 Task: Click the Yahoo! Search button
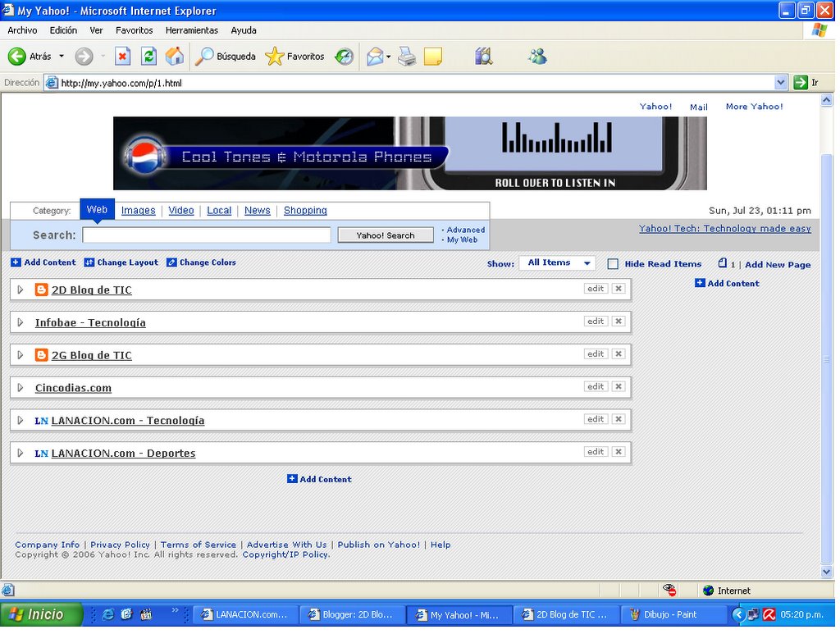(x=386, y=235)
